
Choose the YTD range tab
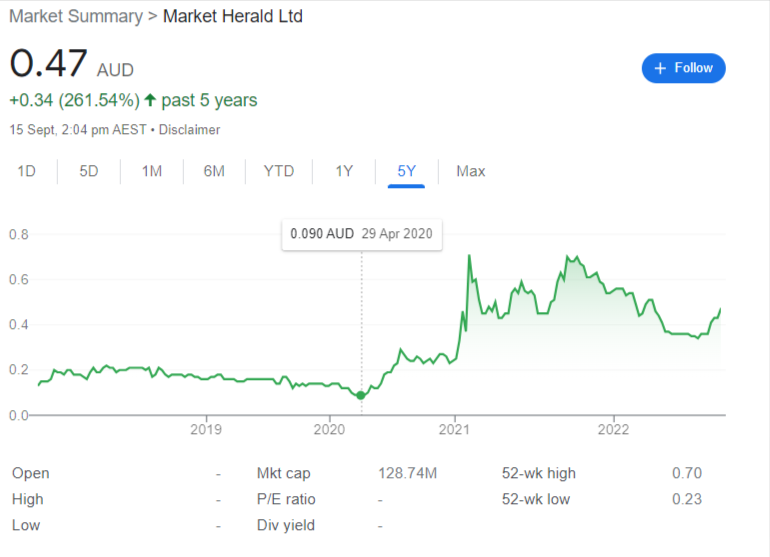278,171
